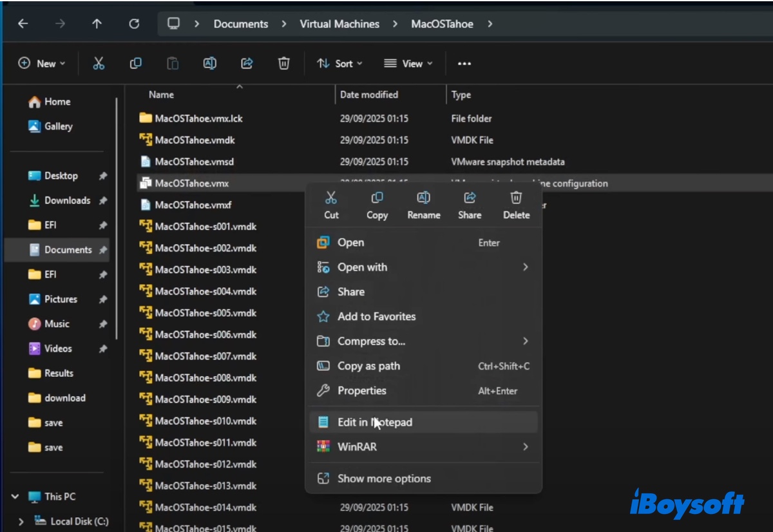Screen dimensions: 773x532
Task: Refresh the current folder view
Action: click(x=134, y=24)
